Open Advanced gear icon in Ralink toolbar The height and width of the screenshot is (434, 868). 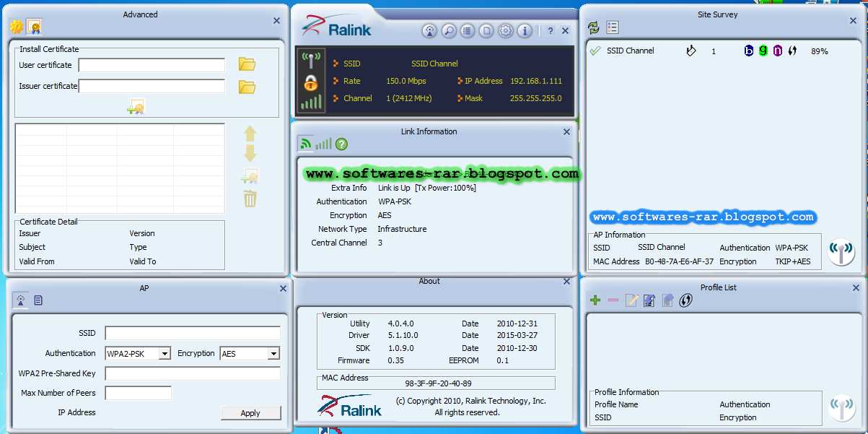tap(506, 31)
